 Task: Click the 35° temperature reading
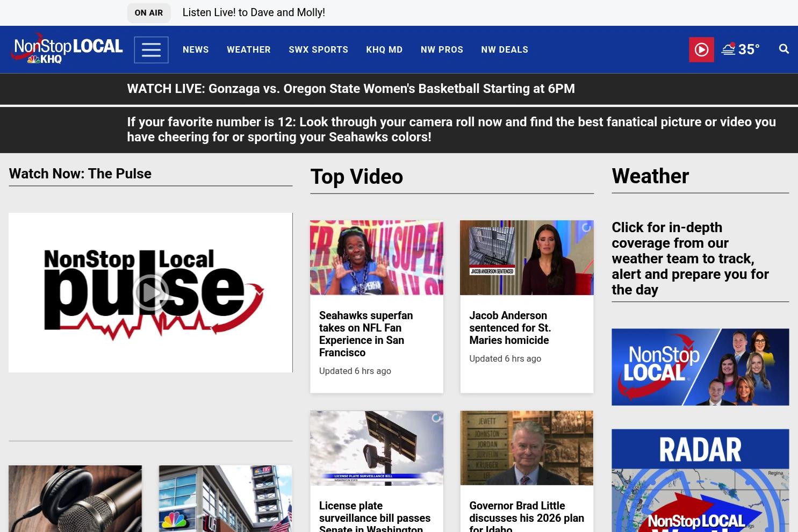(749, 49)
